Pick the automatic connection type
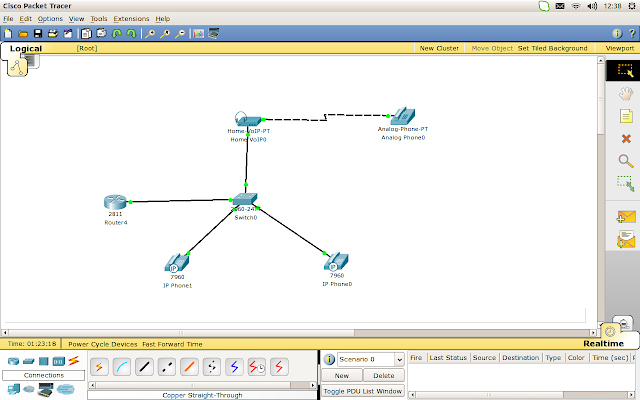This screenshot has width=640, height=400. [x=99, y=367]
